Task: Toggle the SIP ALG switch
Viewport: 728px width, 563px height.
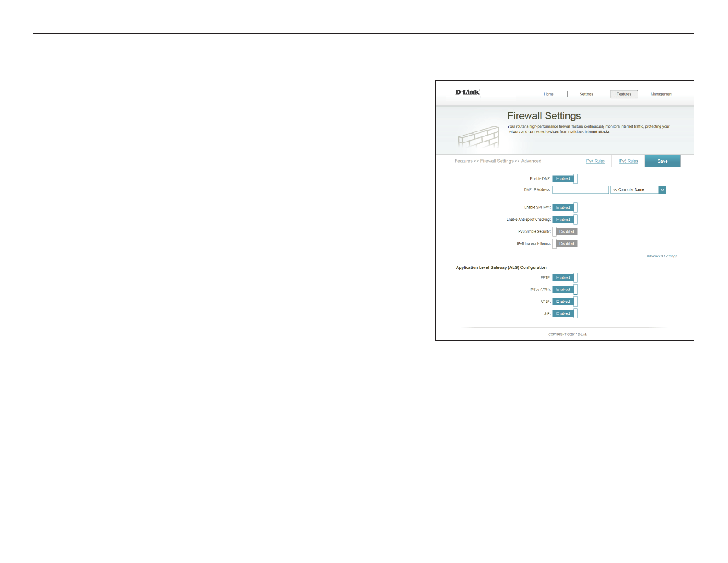Action: coord(564,313)
